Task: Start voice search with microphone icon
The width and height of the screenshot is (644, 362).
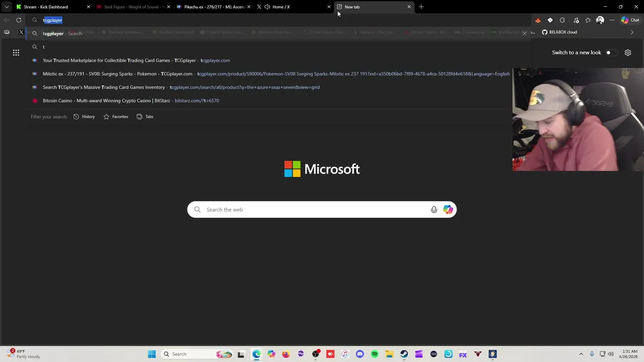Action: (x=434, y=210)
